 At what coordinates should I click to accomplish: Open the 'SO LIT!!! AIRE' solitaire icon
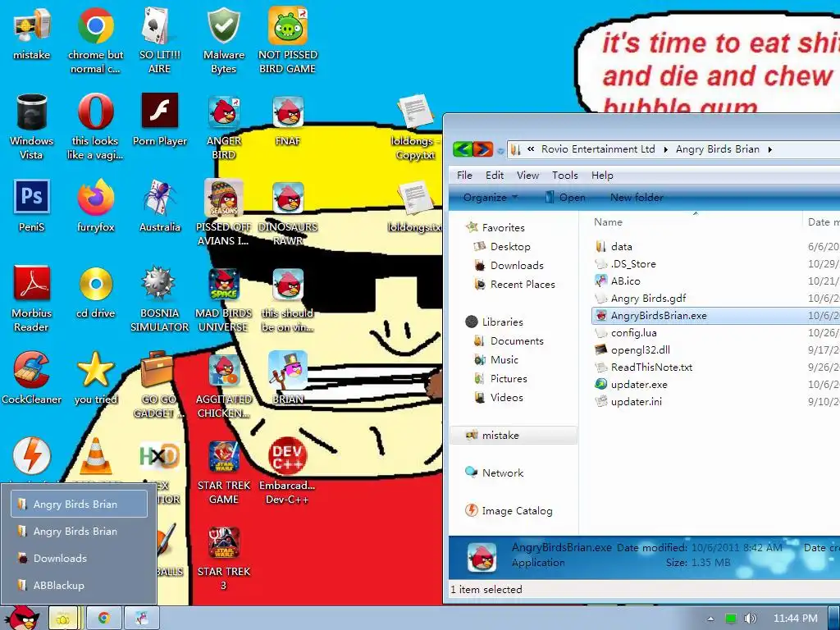(x=159, y=41)
